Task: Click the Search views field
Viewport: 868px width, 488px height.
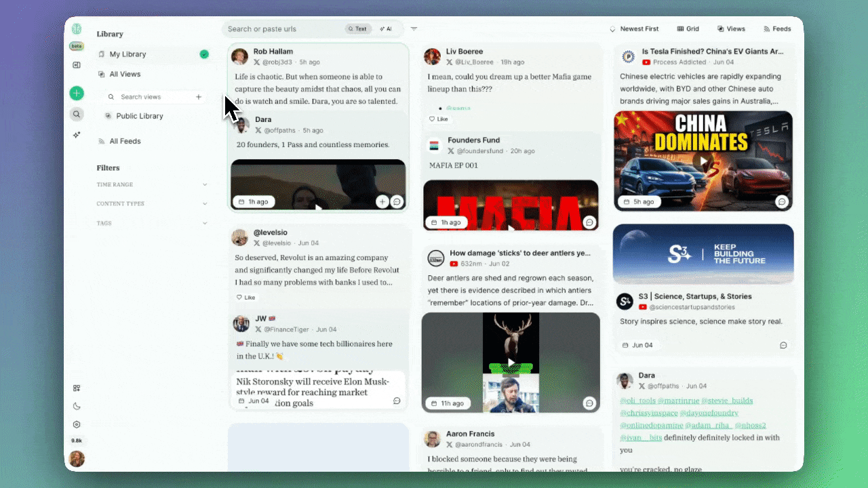Action: point(155,97)
